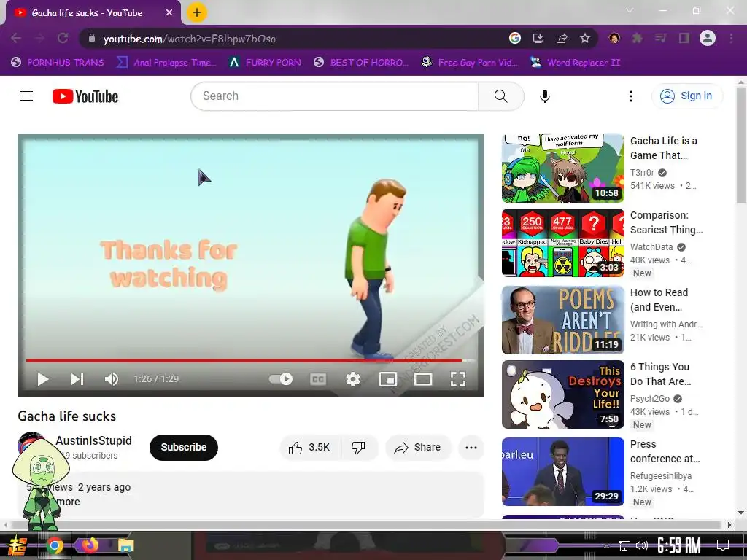Open the Gacha Life is a Game That thumbnail
Viewport: 747px width, 560px height.
pyautogui.click(x=562, y=168)
